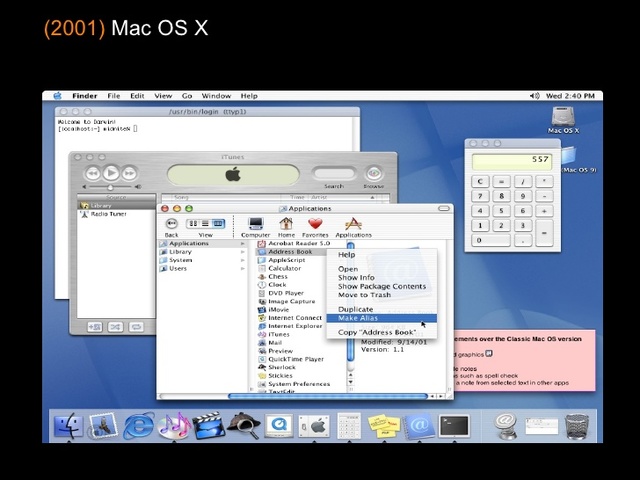
Task: Open the Go menu
Action: [x=187, y=96]
